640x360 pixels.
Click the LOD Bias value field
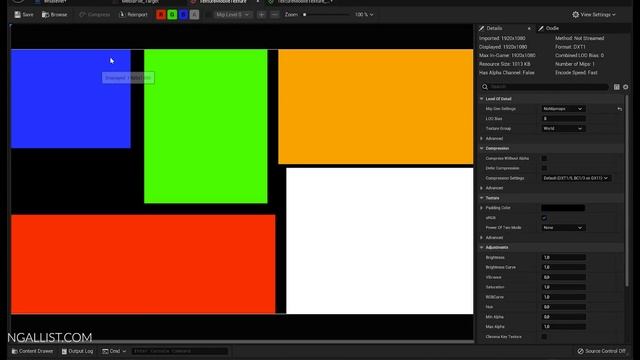click(x=563, y=118)
